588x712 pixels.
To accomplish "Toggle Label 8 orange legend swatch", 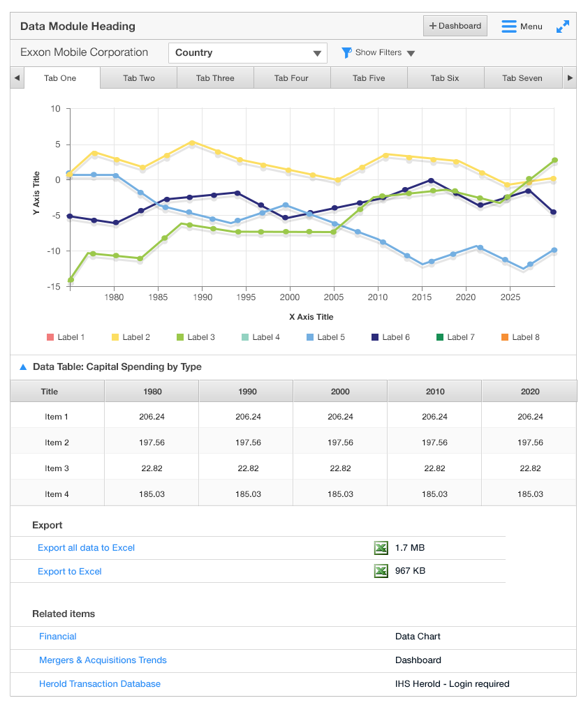I will (505, 337).
